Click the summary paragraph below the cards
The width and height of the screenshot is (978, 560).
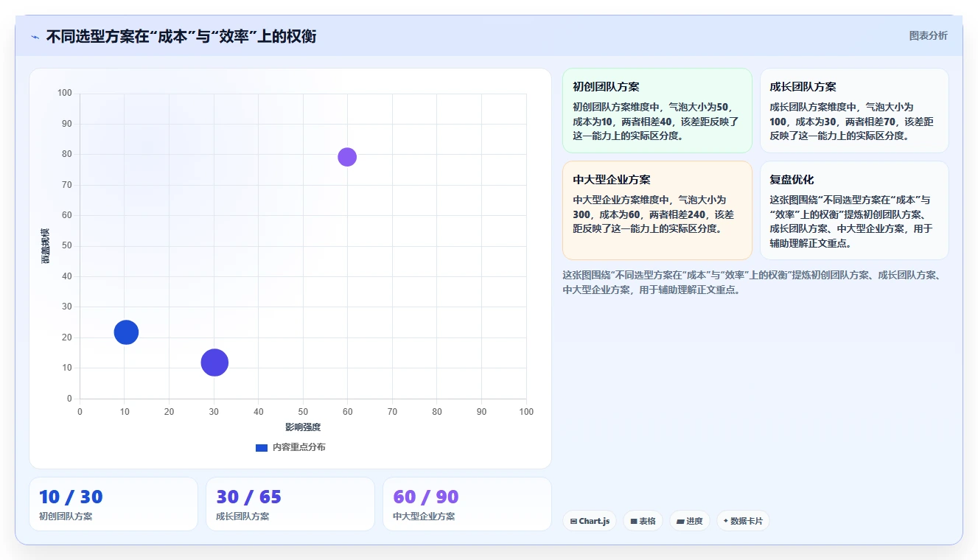click(x=753, y=282)
